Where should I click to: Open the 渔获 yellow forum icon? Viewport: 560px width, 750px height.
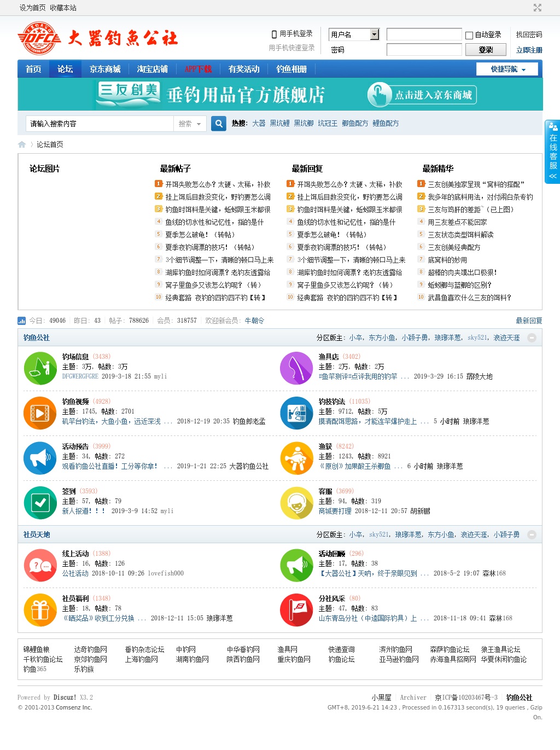pyautogui.click(x=296, y=458)
